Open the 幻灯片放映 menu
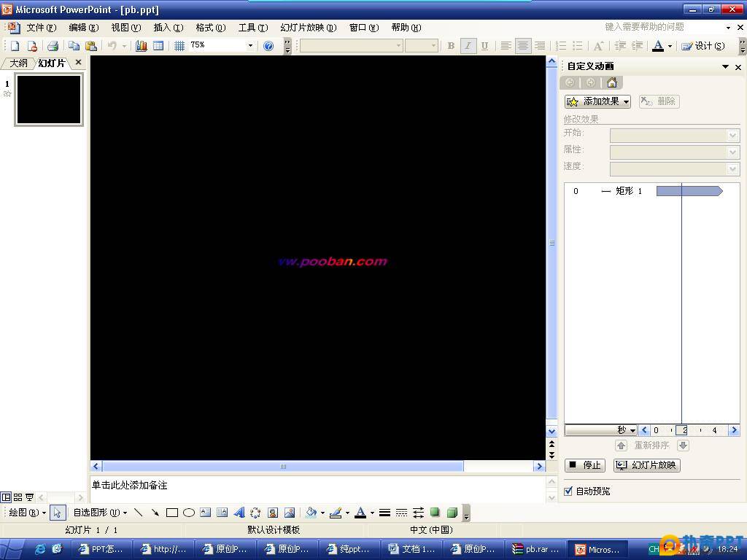This screenshot has height=560, width=747. [309, 28]
